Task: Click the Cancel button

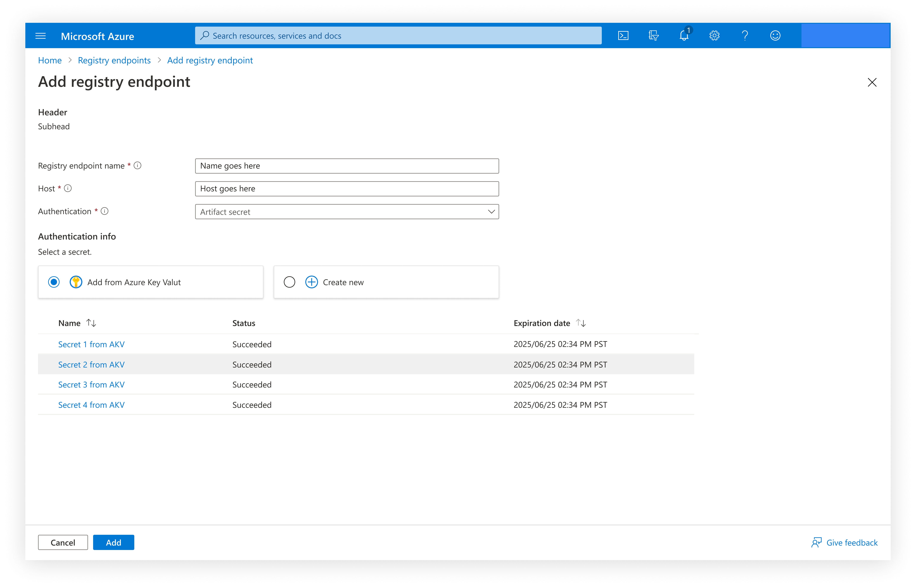Action: coord(63,543)
